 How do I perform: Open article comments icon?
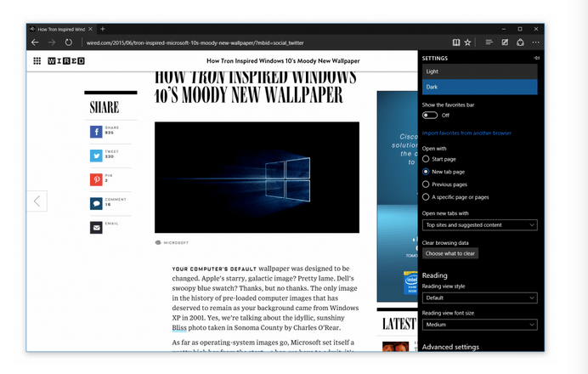coord(96,204)
